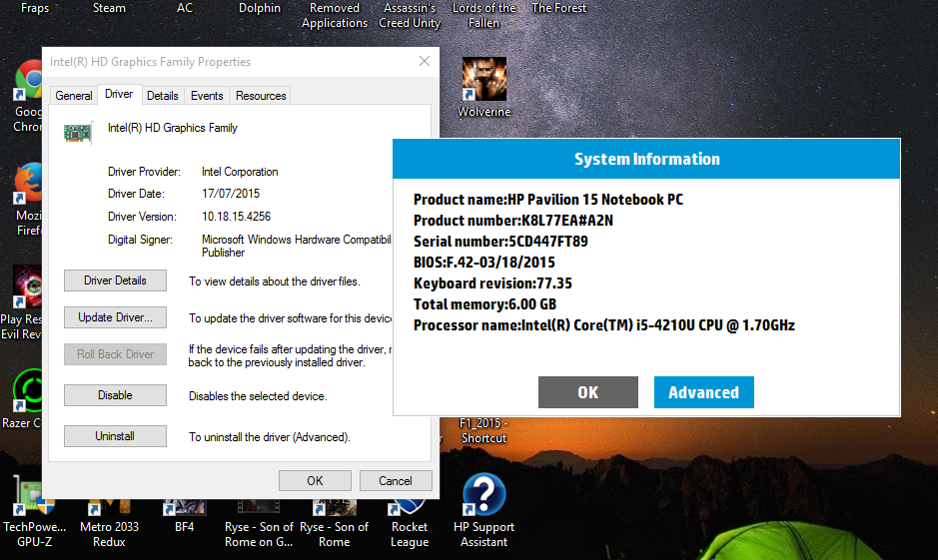Open the F1_2015 - Shortcut icon
Viewport: 938px width, 560px height.
click(483, 430)
